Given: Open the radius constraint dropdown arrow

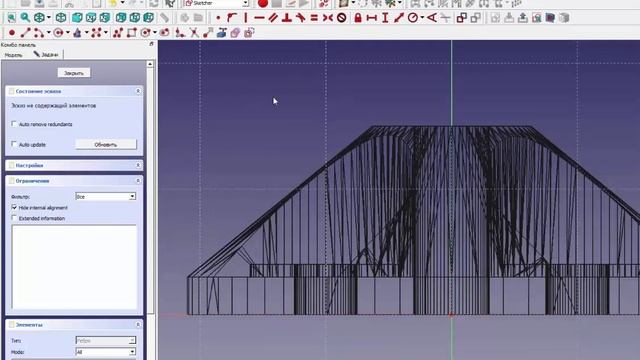Looking at the screenshot, I should coord(422,18).
